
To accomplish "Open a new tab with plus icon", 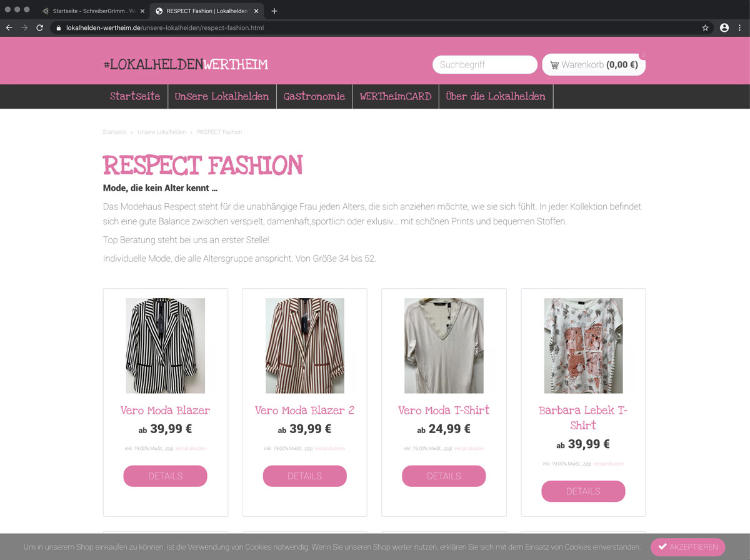I will click(x=274, y=11).
